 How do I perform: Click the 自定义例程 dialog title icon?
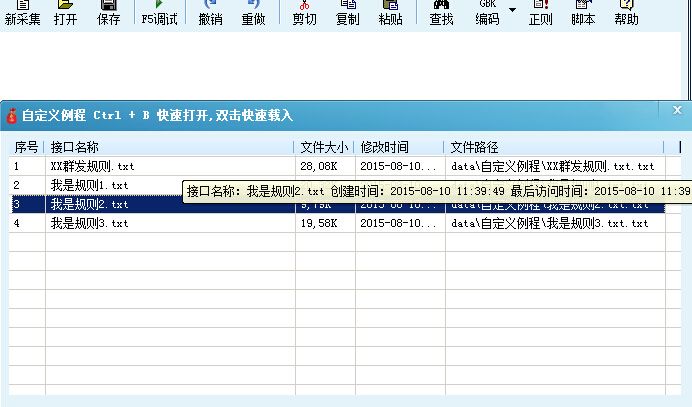tap(11, 116)
